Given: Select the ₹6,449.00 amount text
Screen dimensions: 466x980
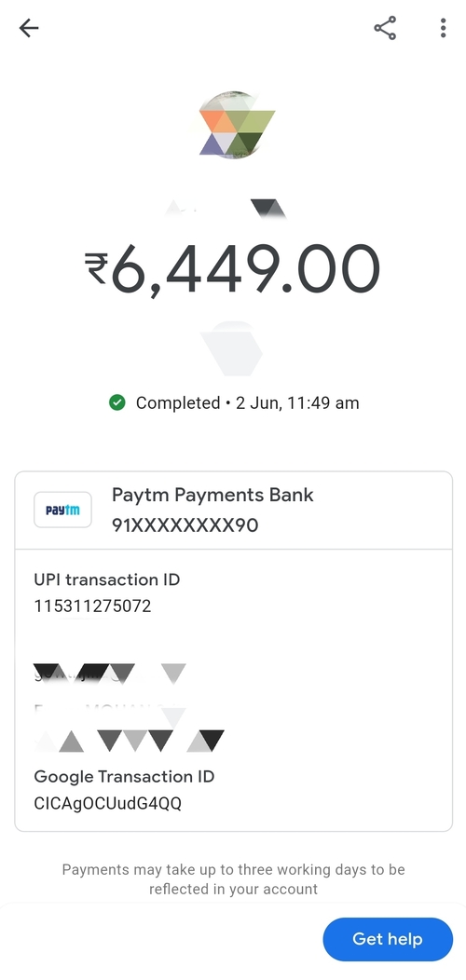Looking at the screenshot, I should 233,268.
